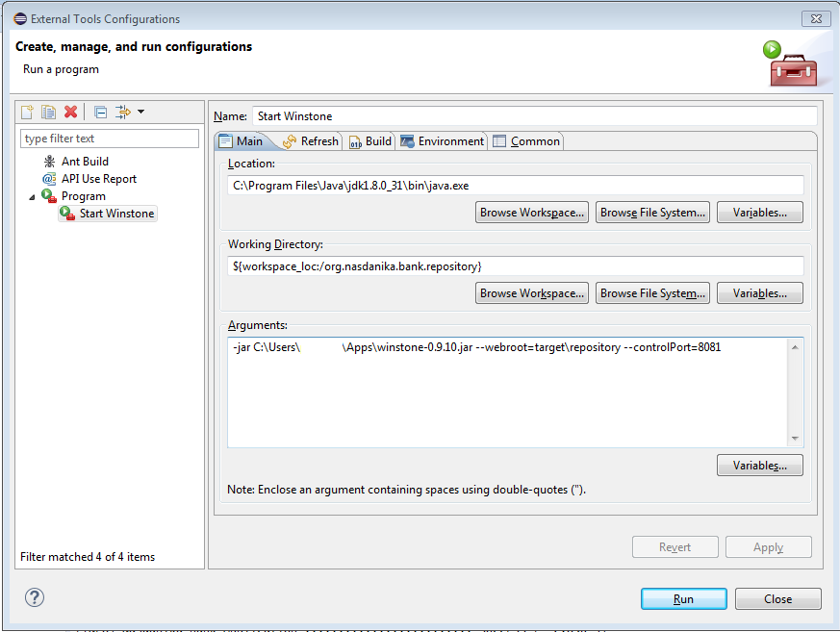Close the External Tools Configurations dialog

point(777,598)
